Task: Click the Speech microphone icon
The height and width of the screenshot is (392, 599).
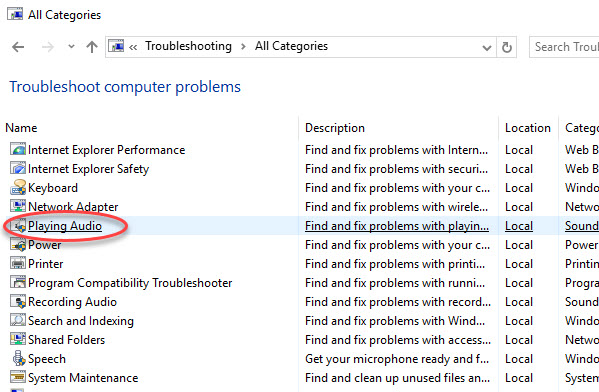Action: 18,358
